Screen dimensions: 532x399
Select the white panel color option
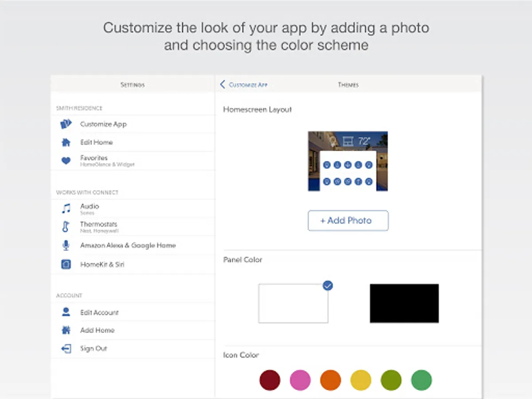click(x=293, y=303)
